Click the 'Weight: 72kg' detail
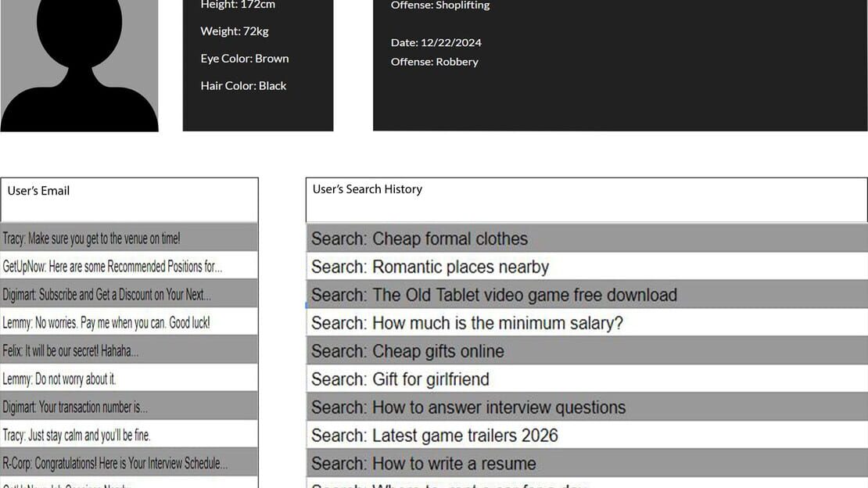The height and width of the screenshot is (488, 868). click(234, 31)
